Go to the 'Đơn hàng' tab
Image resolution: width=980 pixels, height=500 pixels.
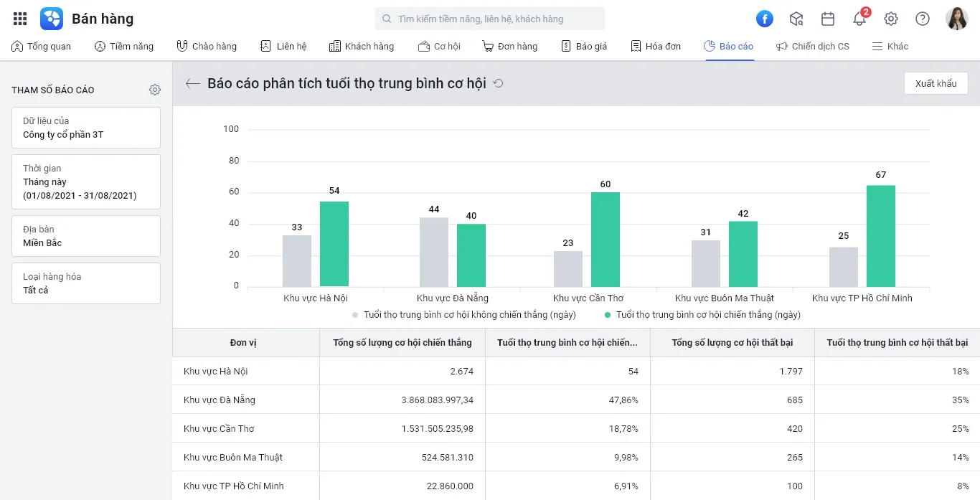pyautogui.click(x=509, y=46)
